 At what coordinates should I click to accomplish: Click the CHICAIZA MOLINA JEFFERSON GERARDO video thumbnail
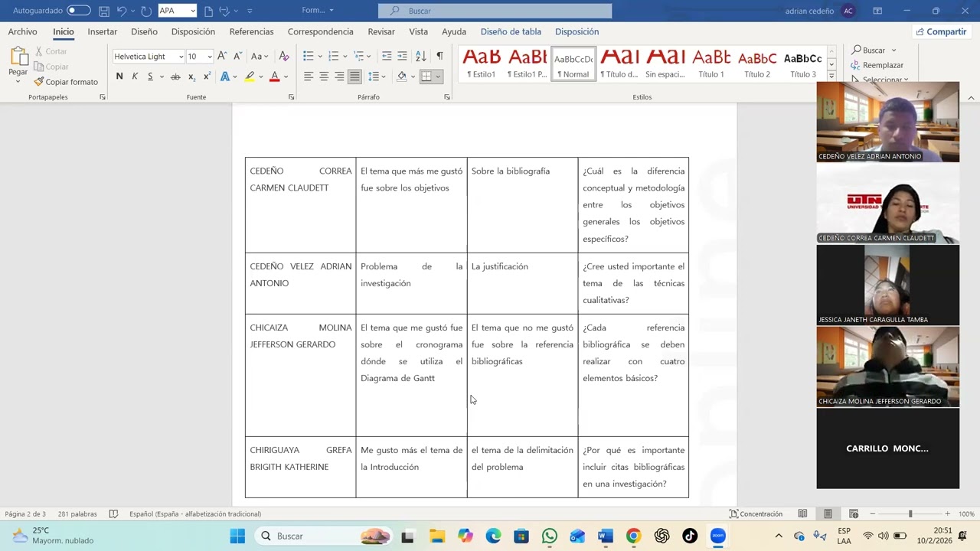tap(887, 367)
